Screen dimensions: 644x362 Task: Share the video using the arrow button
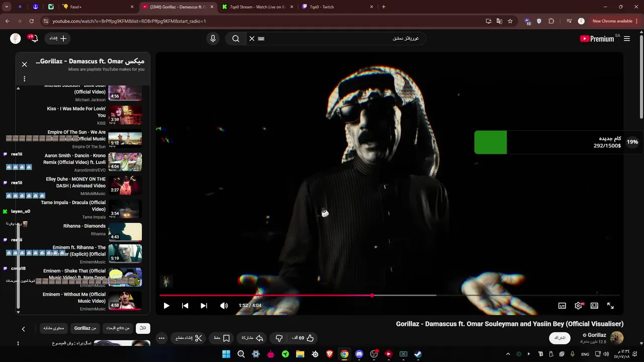pos(253,338)
